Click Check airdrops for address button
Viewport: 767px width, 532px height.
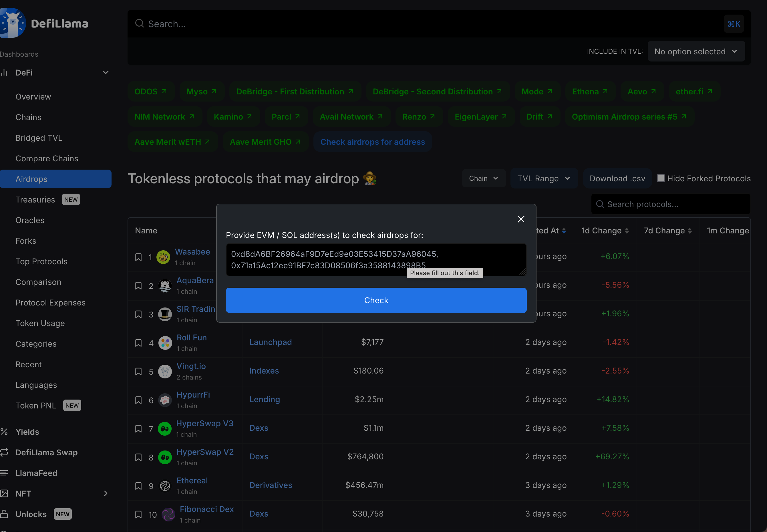pyautogui.click(x=373, y=142)
